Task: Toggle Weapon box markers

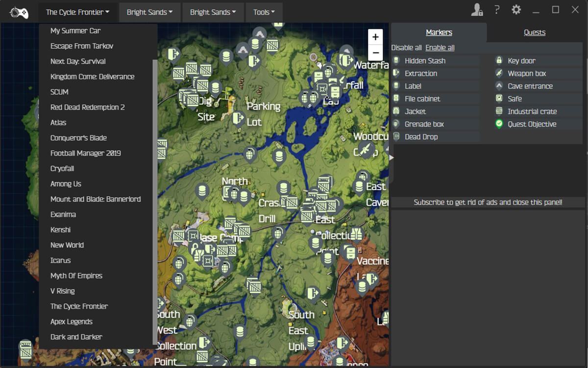Action: (538, 74)
